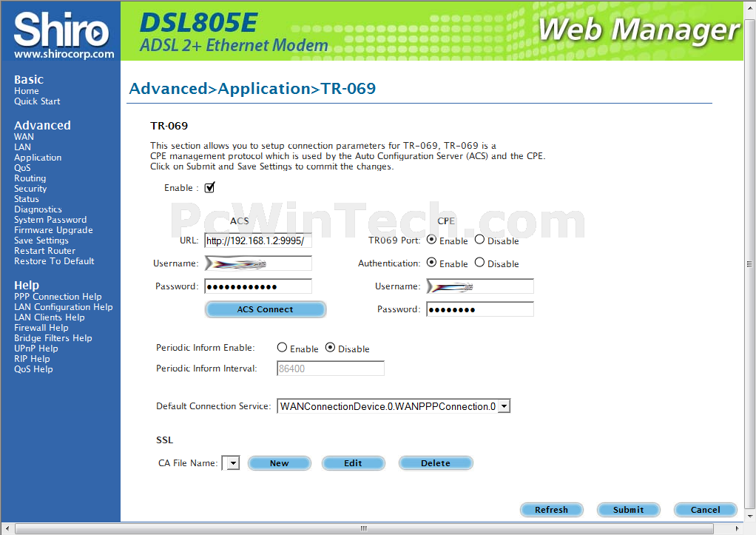Toggle the TR-069 Enable checkbox
The image size is (756, 535).
tap(209, 188)
